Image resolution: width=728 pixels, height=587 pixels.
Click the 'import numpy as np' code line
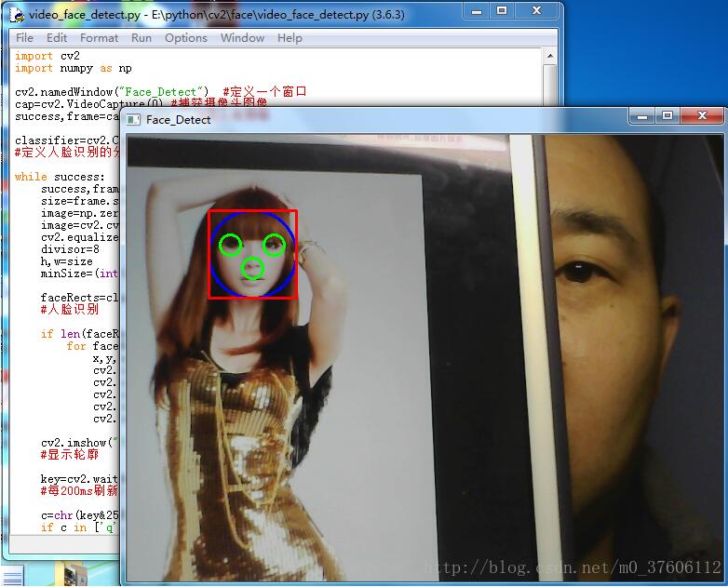[x=74, y=68]
